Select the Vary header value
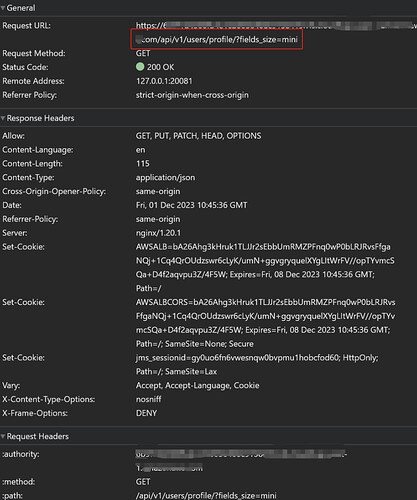Image resolution: width=417 pixels, height=500 pixels. [197, 386]
